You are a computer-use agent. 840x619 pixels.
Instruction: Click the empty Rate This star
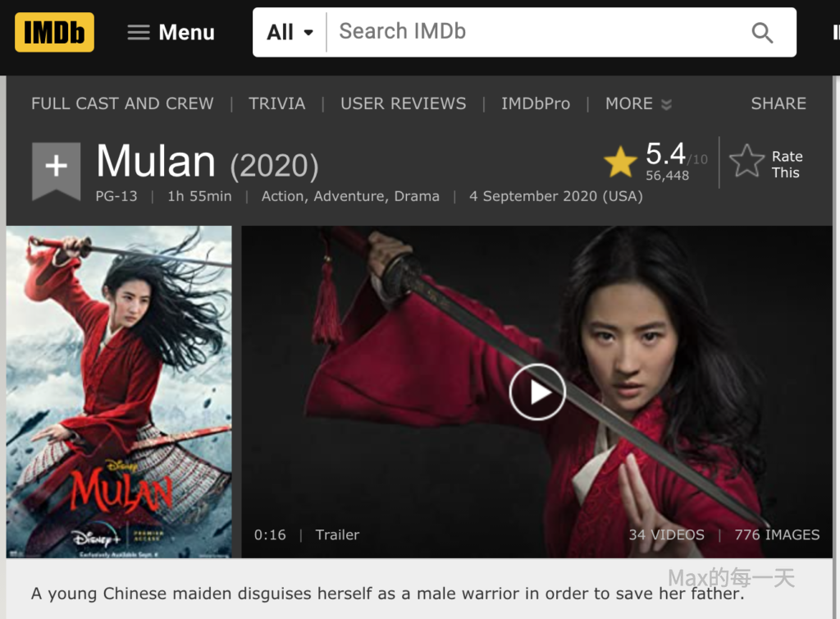pyautogui.click(x=746, y=161)
